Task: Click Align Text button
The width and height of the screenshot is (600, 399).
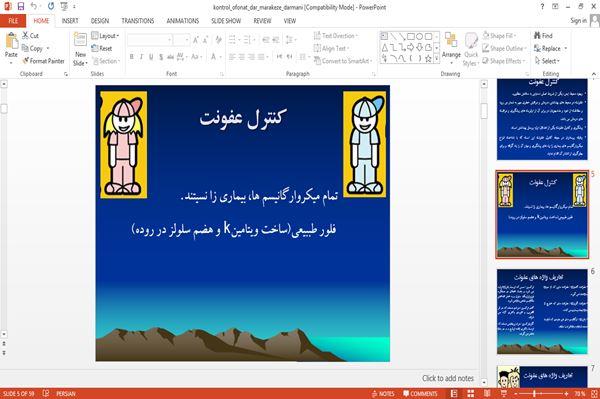Action: pos(331,48)
